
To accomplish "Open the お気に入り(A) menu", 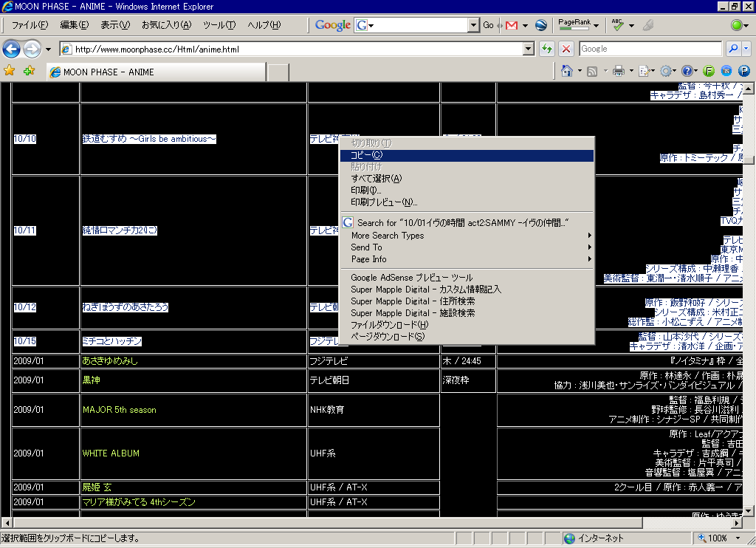I will pos(166,25).
